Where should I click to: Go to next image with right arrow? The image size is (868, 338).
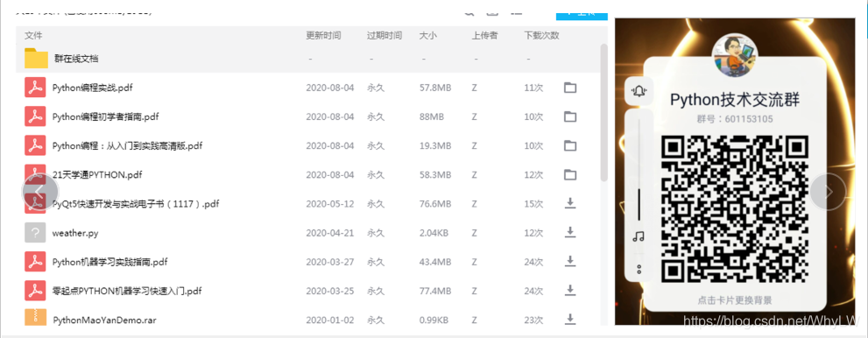click(x=829, y=192)
